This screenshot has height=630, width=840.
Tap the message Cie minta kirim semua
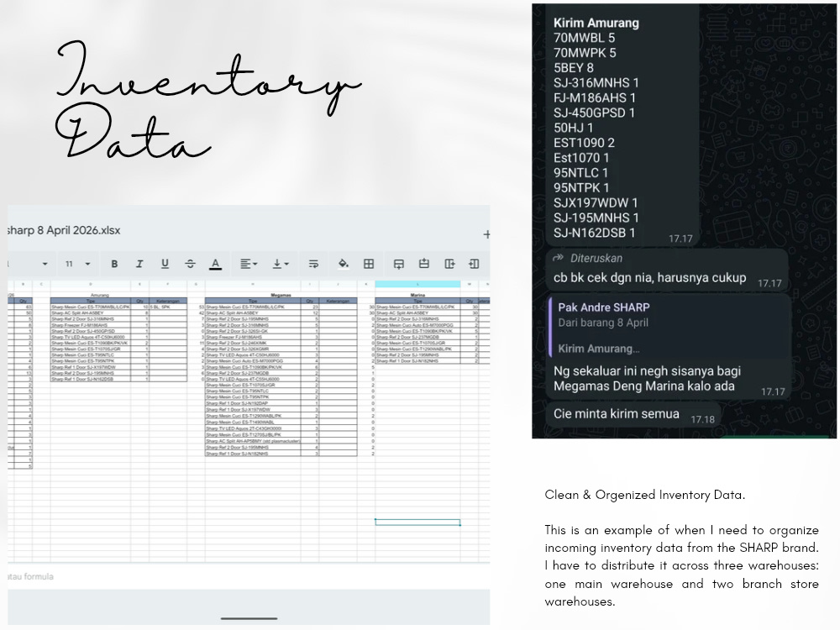click(x=616, y=413)
